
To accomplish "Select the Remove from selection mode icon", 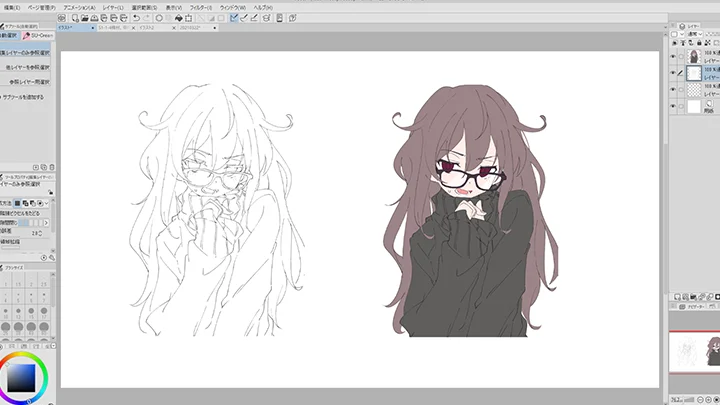I will click(33, 203).
